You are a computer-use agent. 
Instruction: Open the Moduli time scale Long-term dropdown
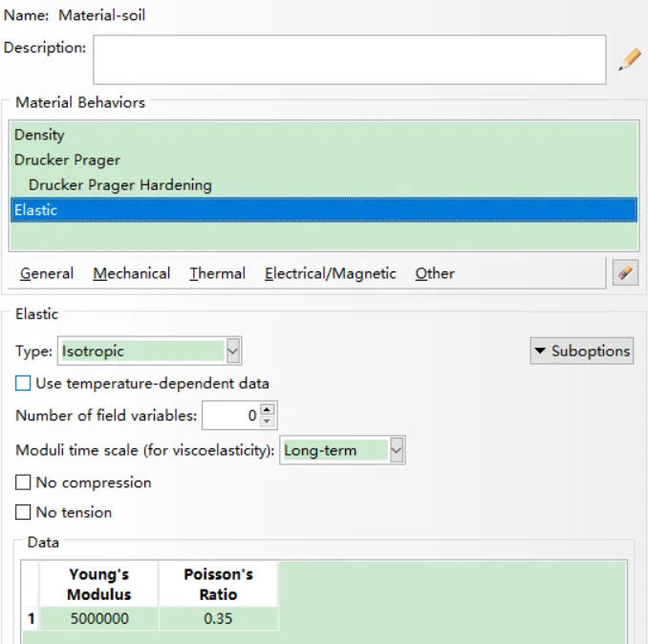342,450
